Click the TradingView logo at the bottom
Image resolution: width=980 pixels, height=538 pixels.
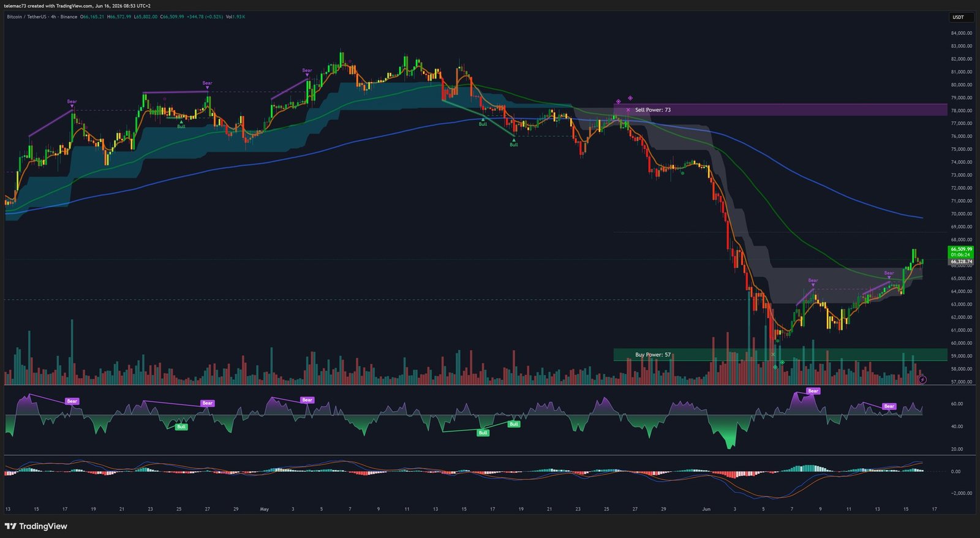click(36, 526)
